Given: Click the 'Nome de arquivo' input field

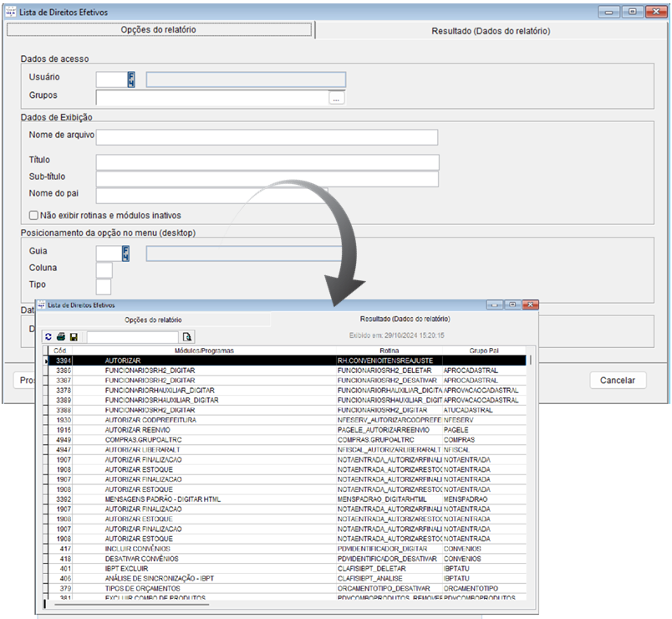Looking at the screenshot, I should [x=267, y=137].
